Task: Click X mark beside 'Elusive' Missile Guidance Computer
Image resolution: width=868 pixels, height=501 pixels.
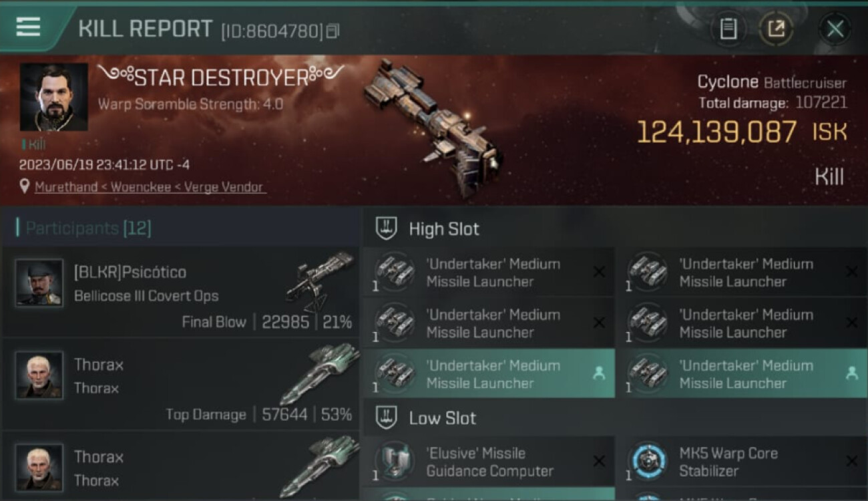Action: pyautogui.click(x=599, y=461)
